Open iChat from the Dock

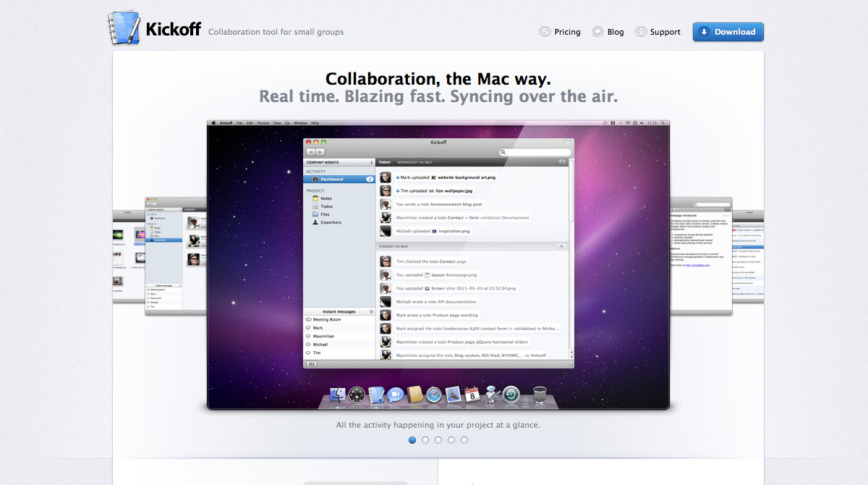pyautogui.click(x=395, y=395)
